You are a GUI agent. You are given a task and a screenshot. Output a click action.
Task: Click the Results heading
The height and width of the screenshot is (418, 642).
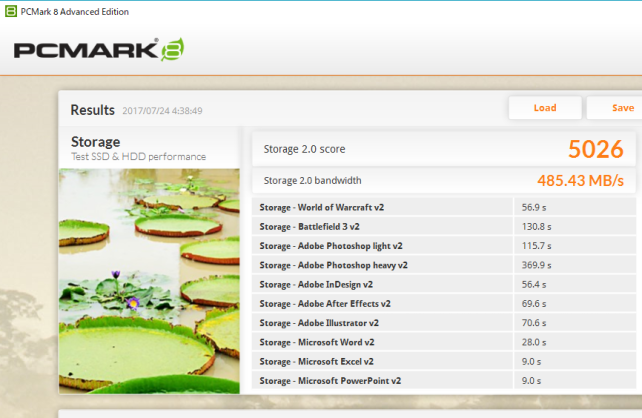(x=93, y=110)
